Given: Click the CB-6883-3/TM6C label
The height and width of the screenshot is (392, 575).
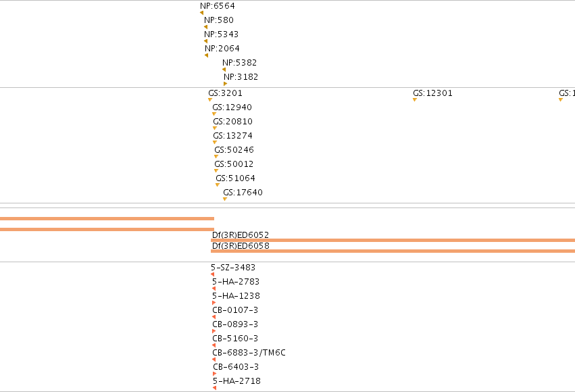Looking at the screenshot, I should click(x=249, y=353).
